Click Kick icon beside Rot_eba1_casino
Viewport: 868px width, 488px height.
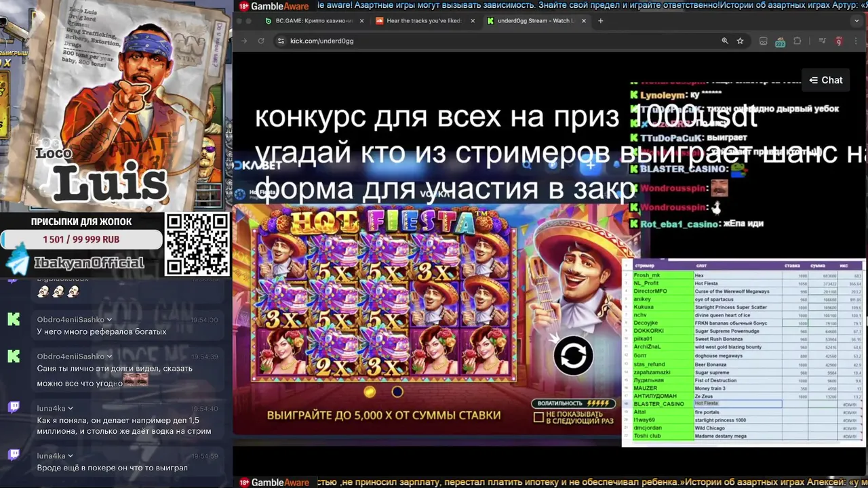(x=634, y=224)
